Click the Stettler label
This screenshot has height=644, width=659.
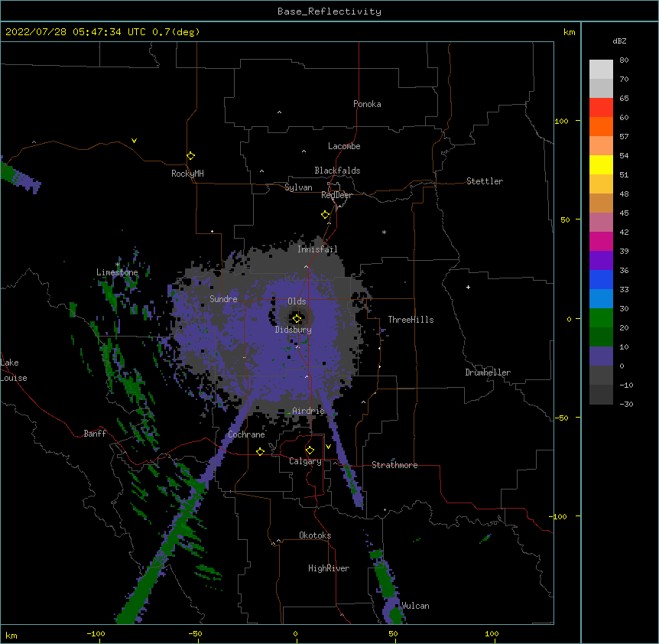[x=485, y=181]
